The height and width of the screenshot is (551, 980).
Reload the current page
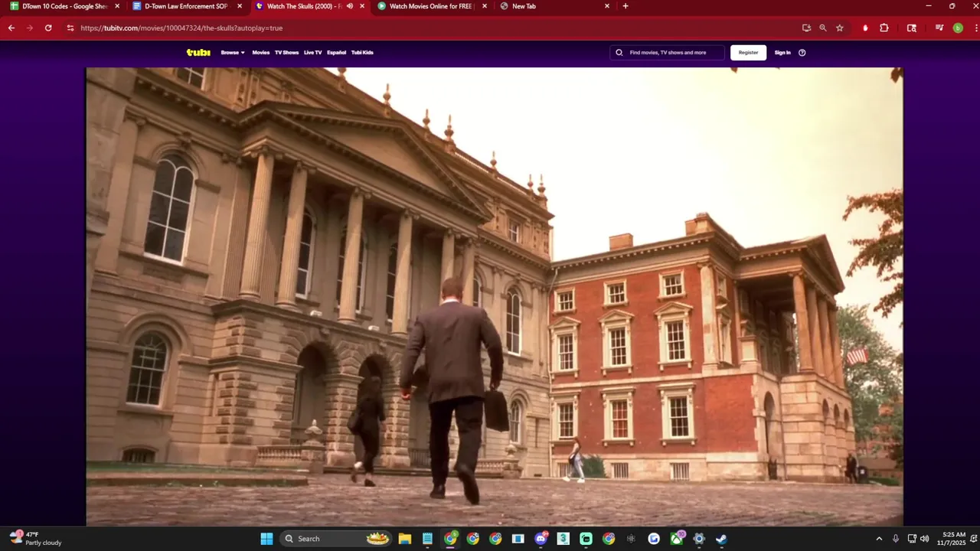coord(48,28)
